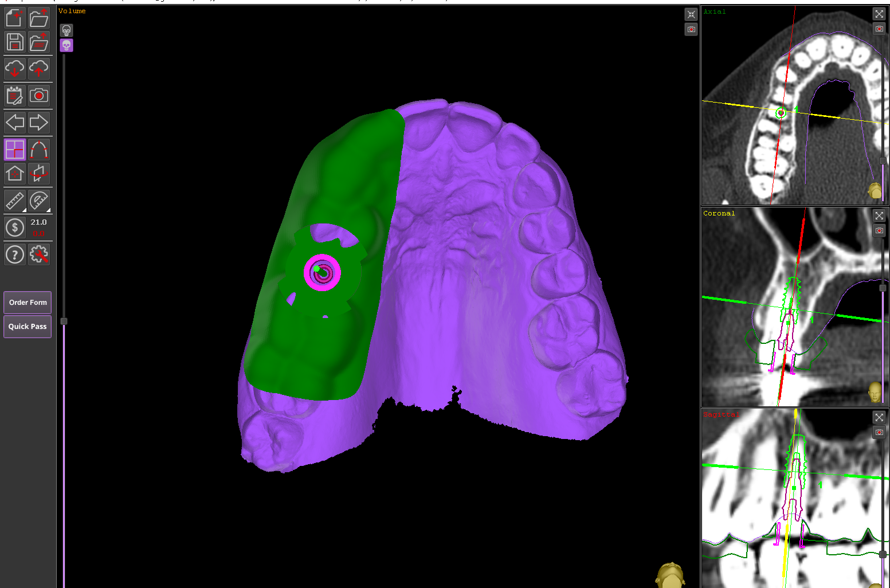Expand the ruler measurement tool options
890x588 pixels.
pos(15,201)
